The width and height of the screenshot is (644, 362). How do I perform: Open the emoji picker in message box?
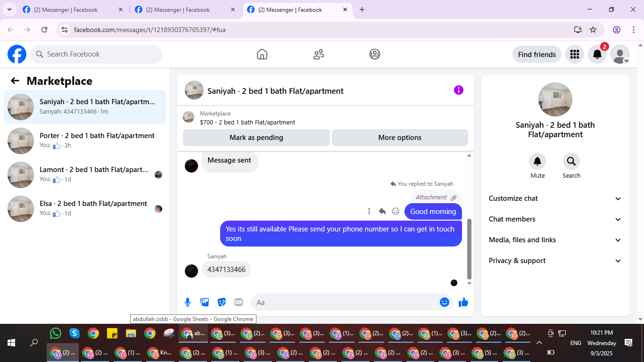[445, 302]
